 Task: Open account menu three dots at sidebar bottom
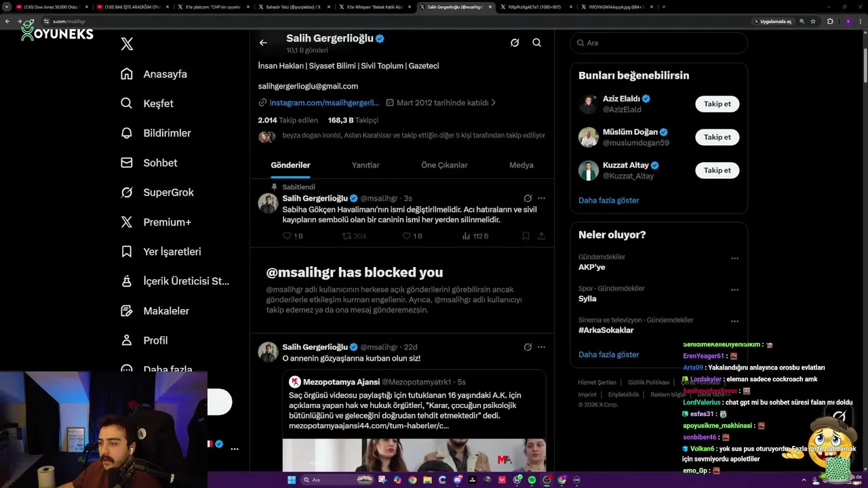point(235,449)
